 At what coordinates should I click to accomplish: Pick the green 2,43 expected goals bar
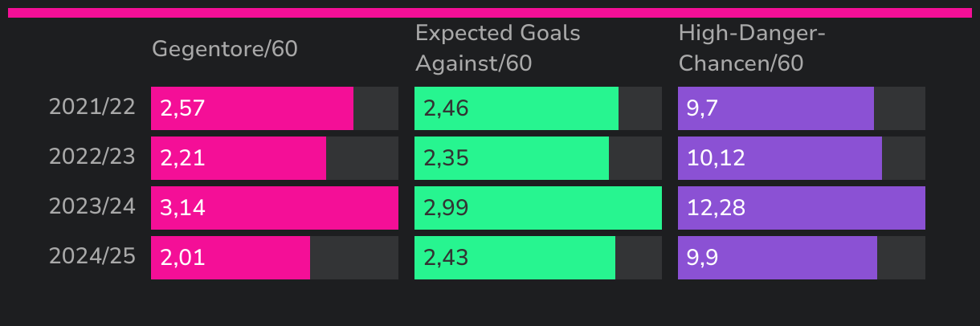pyautogui.click(x=515, y=258)
